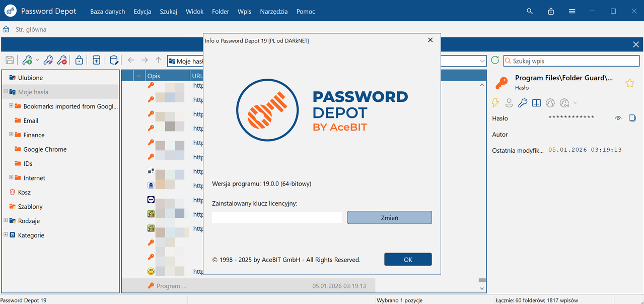Viewport: 644px width, 304px height.
Task: Click the upload-arrow document toolbar icon
Action: (x=96, y=60)
